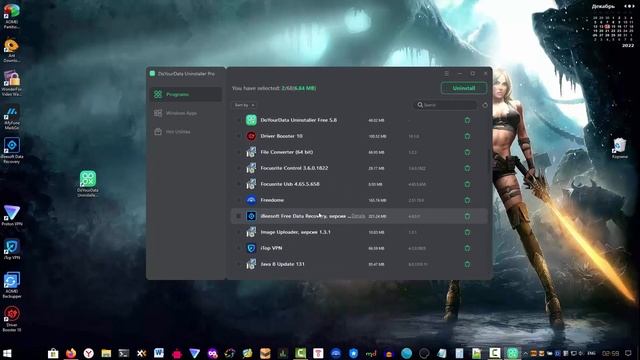
Task: Select the "File Converter (64 bit)" program name
Action: tap(287, 152)
